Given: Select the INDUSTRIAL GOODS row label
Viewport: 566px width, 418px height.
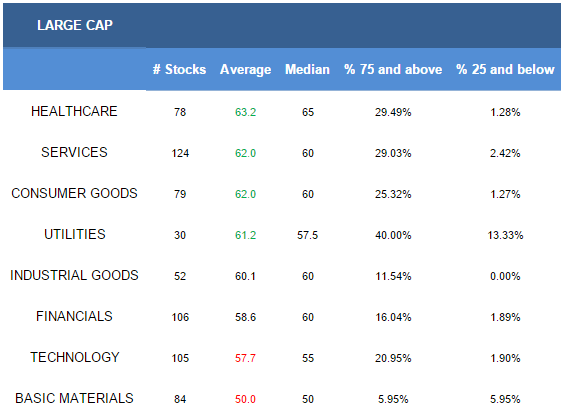Looking at the screenshot, I should tap(74, 275).
